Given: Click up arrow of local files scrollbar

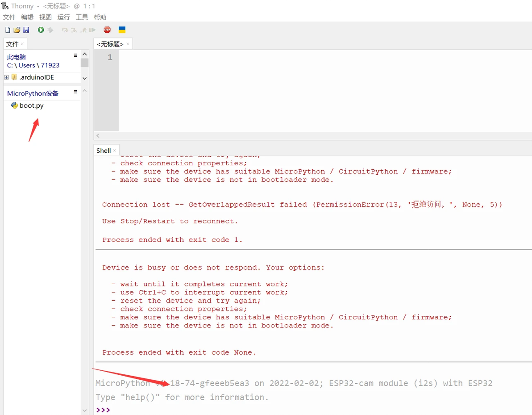Looking at the screenshot, I should point(85,54).
